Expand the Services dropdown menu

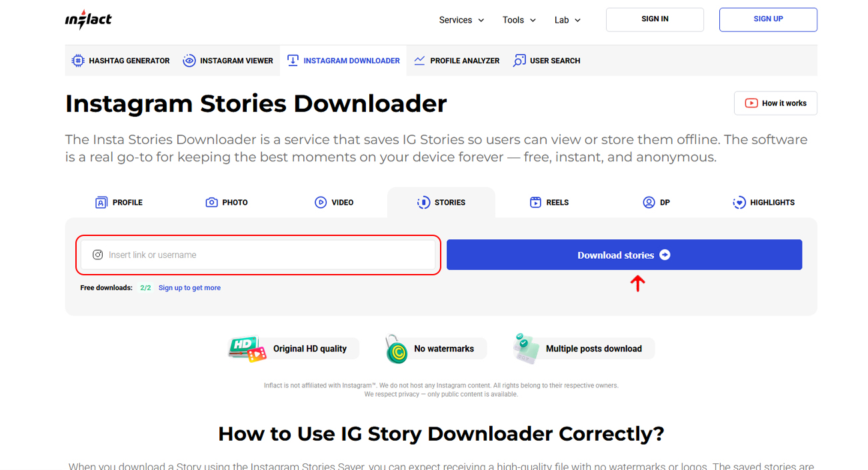click(x=461, y=20)
